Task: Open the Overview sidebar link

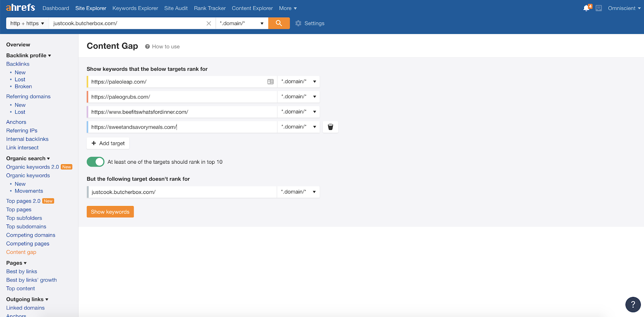Action: point(18,45)
